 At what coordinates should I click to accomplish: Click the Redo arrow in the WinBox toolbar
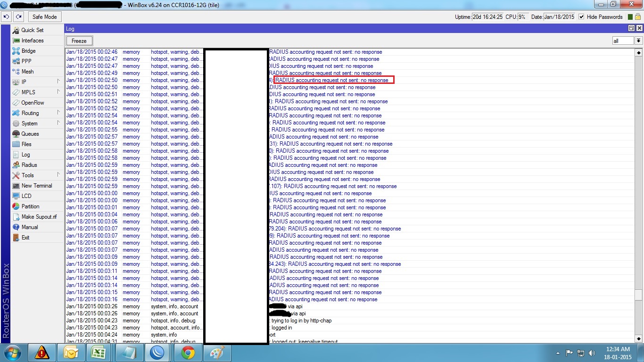click(x=18, y=16)
